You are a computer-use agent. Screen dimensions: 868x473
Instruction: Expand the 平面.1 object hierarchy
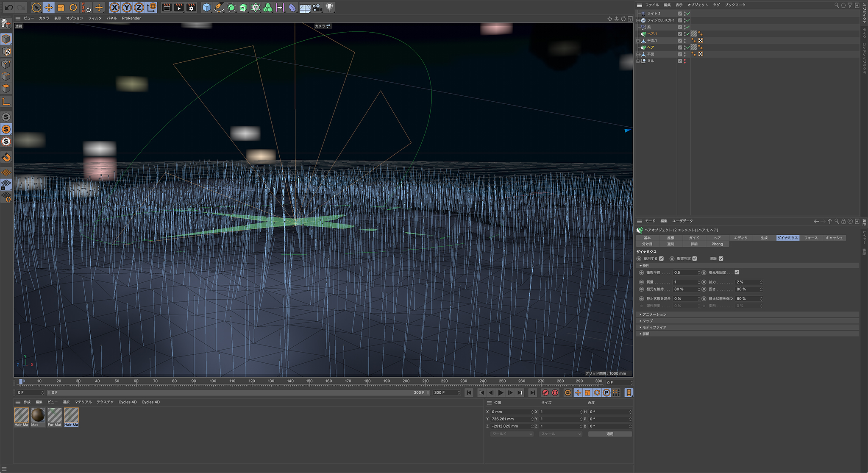tap(638, 40)
